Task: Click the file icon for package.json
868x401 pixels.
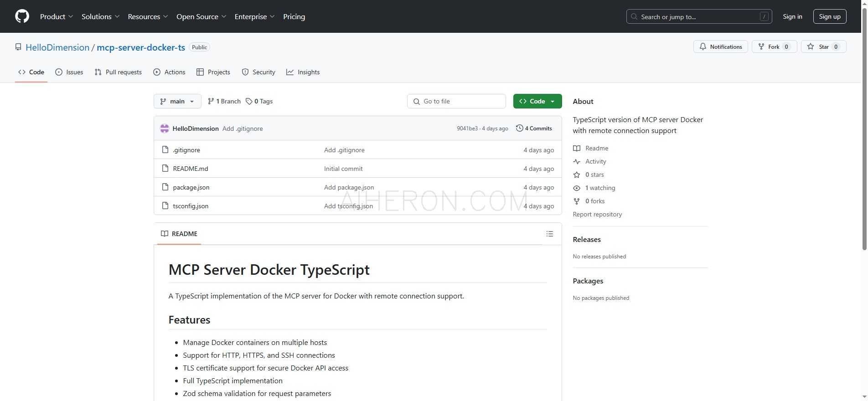Action: (165, 187)
